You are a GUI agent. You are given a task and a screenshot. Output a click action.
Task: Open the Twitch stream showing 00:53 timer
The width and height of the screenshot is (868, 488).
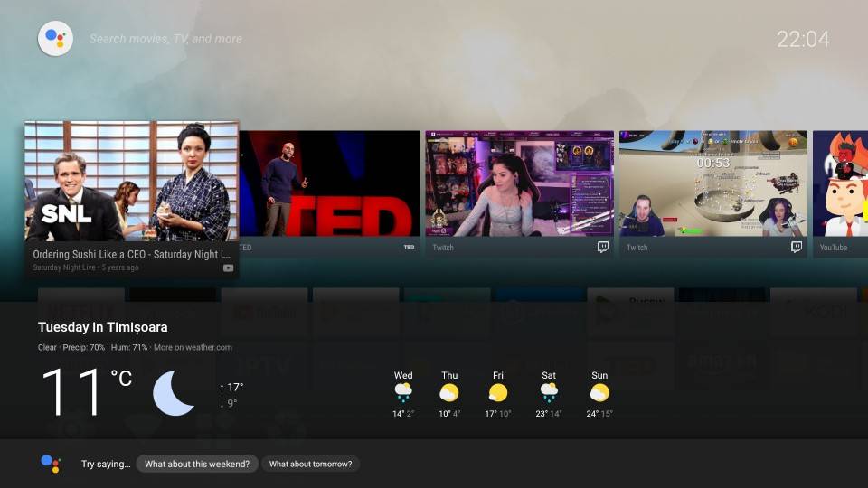tap(712, 183)
